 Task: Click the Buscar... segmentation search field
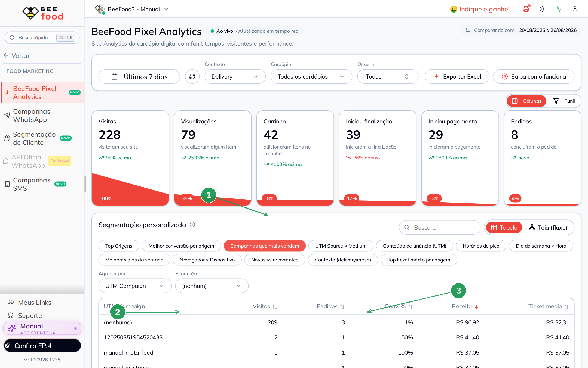click(x=440, y=228)
